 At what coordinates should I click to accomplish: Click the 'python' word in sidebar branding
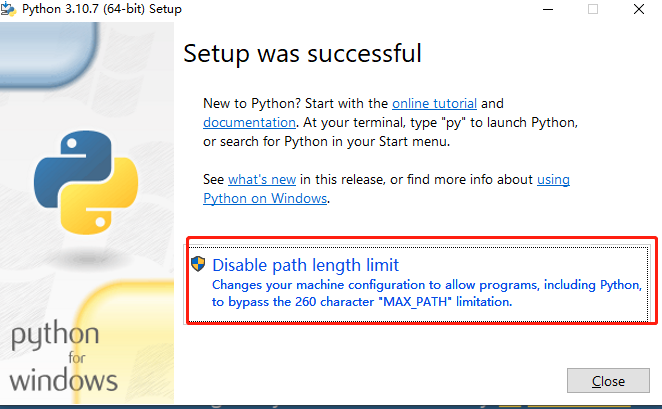tap(55, 335)
